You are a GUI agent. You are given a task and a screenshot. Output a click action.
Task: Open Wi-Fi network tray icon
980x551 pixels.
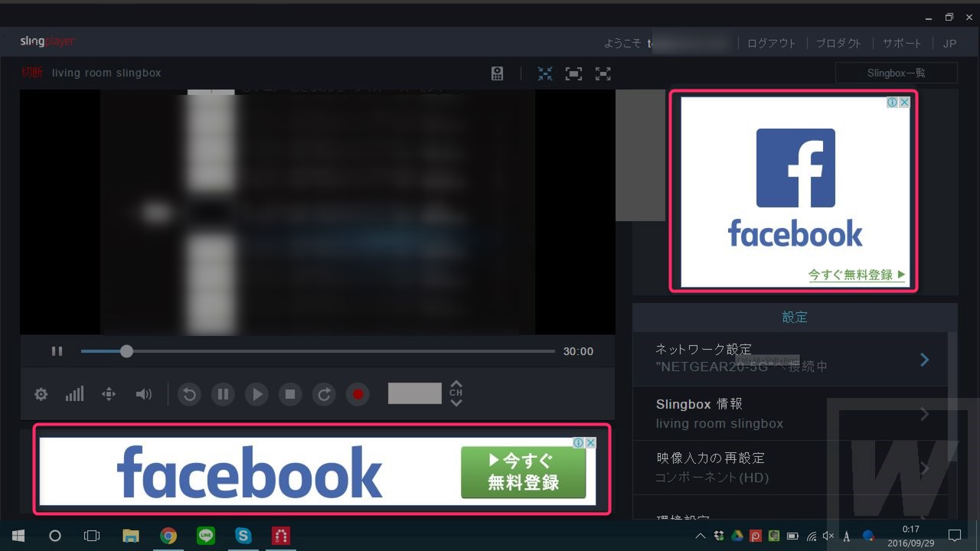click(x=812, y=536)
